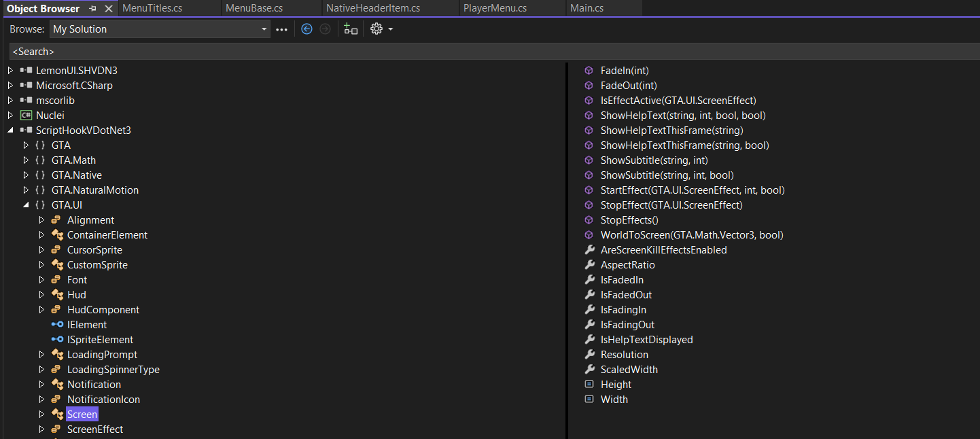Open the NativeHeaderItem.cs tab
The height and width of the screenshot is (439, 980).
373,8
